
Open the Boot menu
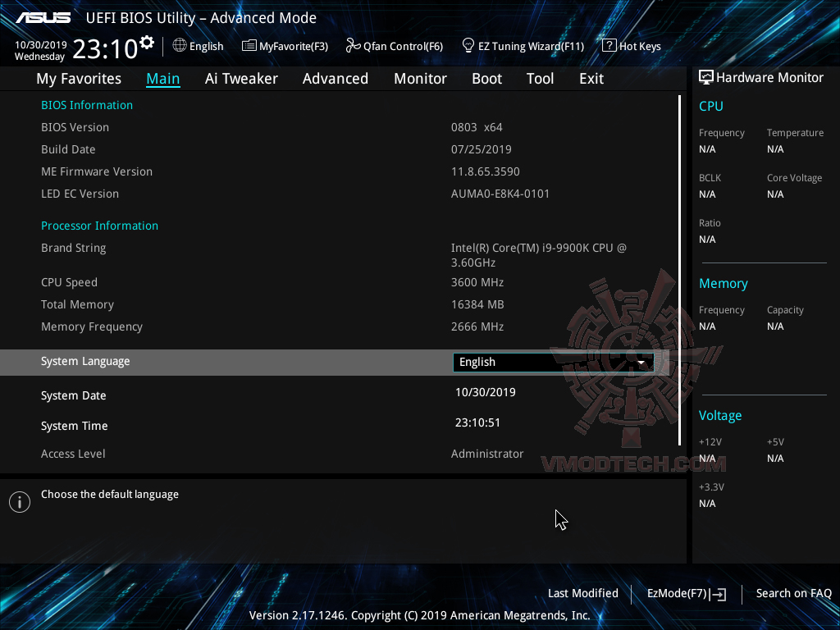tap(486, 78)
